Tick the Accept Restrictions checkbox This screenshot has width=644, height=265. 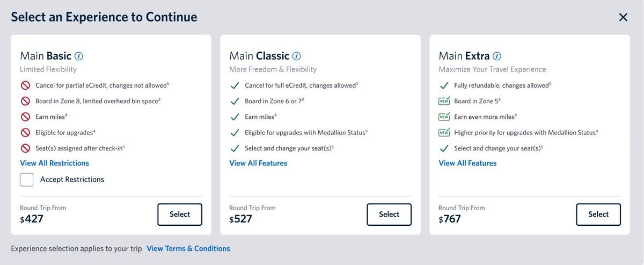(x=27, y=180)
